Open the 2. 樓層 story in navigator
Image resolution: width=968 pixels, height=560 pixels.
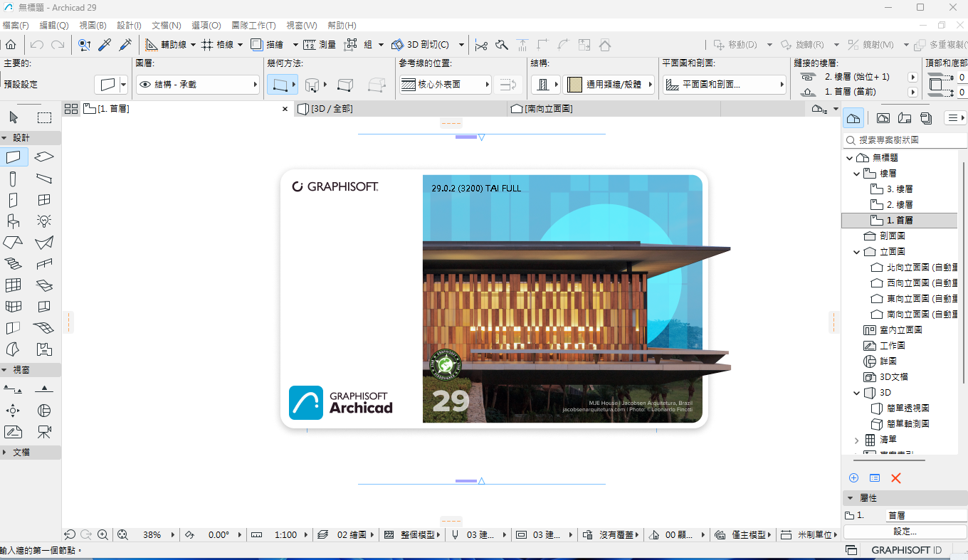(900, 205)
